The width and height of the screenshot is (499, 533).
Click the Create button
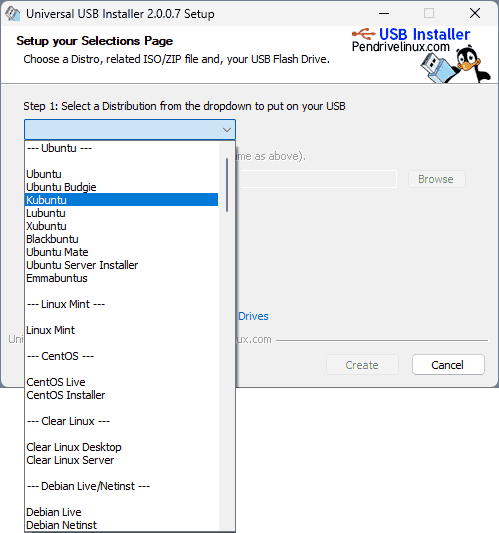click(x=362, y=365)
